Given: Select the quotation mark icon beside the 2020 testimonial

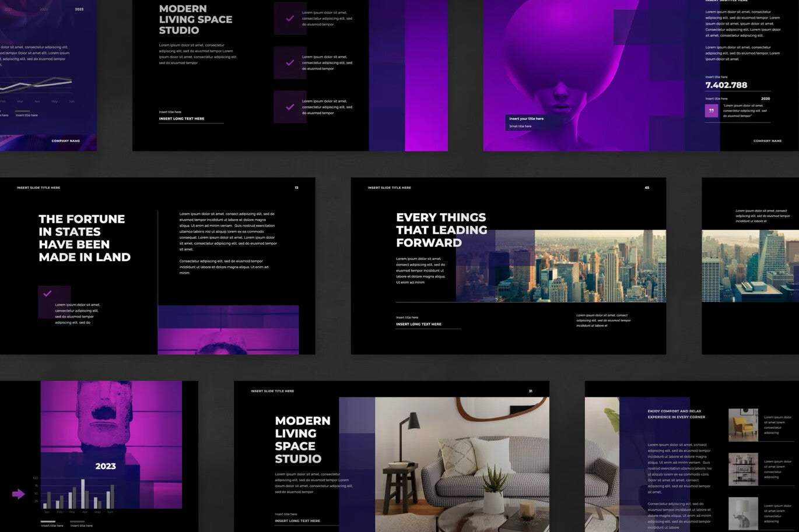Looking at the screenshot, I should (711, 110).
